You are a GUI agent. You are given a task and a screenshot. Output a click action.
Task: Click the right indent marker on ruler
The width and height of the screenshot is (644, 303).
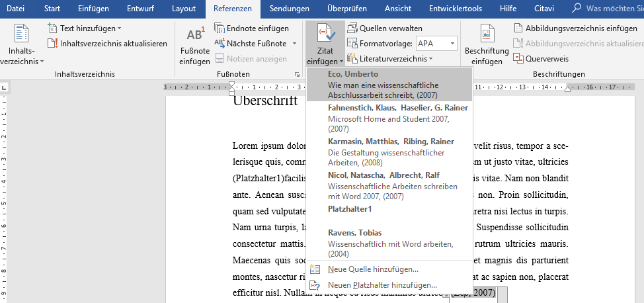pos(567,89)
